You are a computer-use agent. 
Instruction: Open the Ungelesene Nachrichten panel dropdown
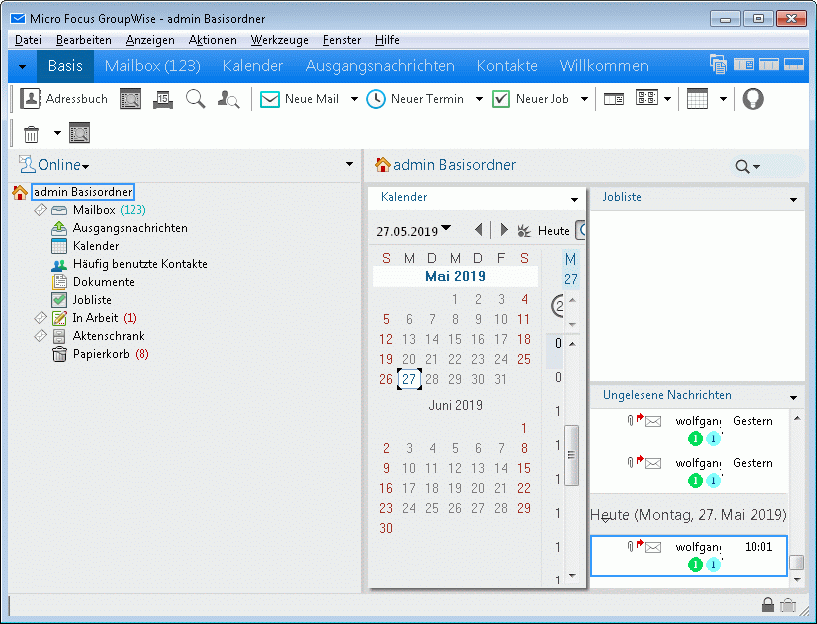tap(793, 397)
